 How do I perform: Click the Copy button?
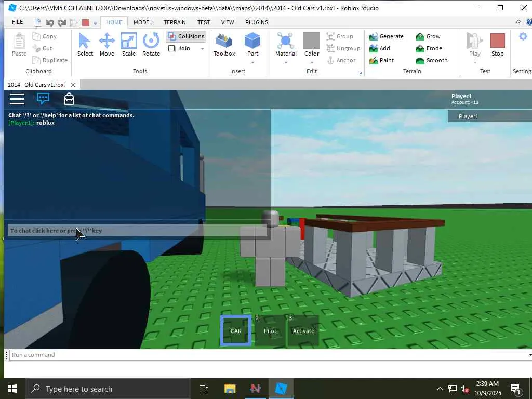click(x=45, y=36)
